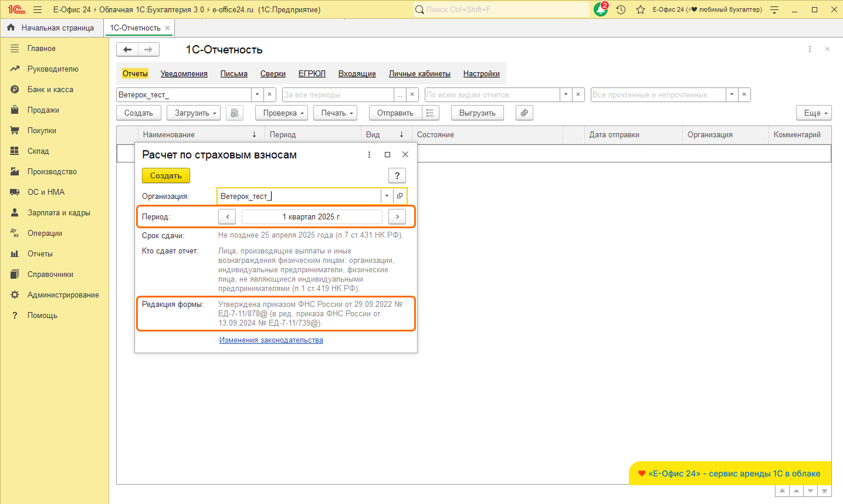
Task: Open favorites star icon
Action: (x=641, y=9)
